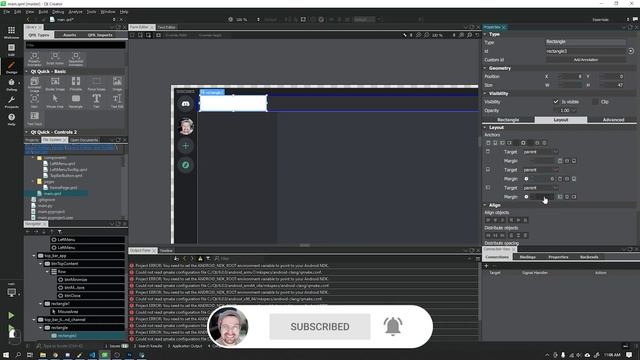Pick the Mouse Area component

[x=55, y=101]
